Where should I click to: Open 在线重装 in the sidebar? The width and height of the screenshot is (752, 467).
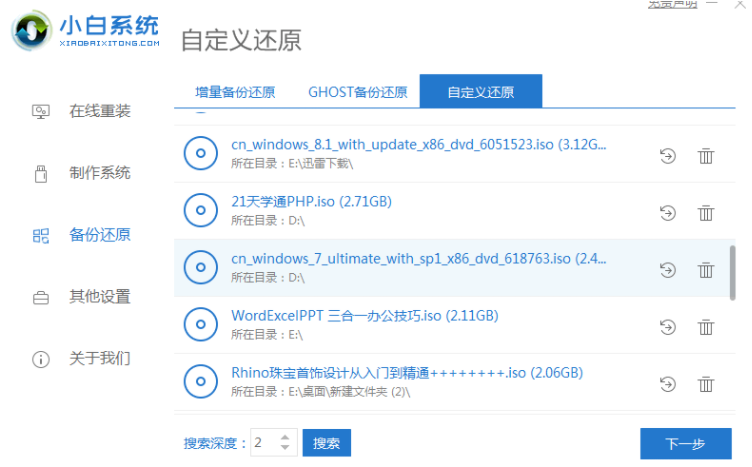coord(99,111)
